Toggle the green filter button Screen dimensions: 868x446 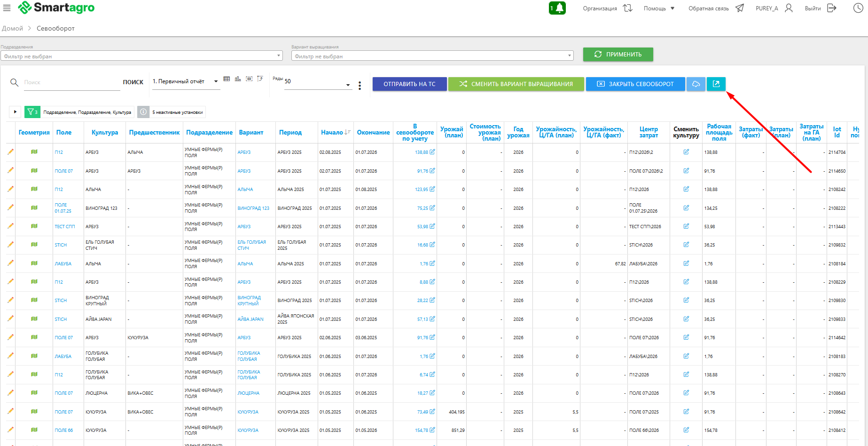click(32, 112)
